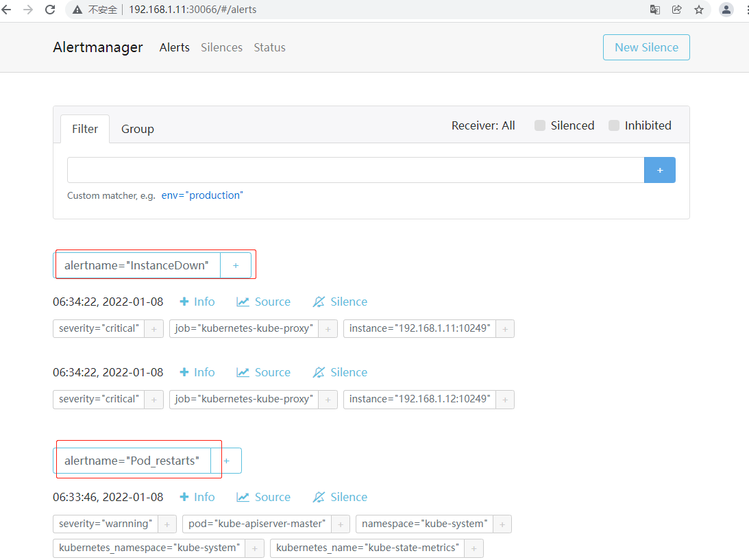Click the kubernetes_namespace="kube-system" label
The height and width of the screenshot is (560, 749).
[x=149, y=548]
